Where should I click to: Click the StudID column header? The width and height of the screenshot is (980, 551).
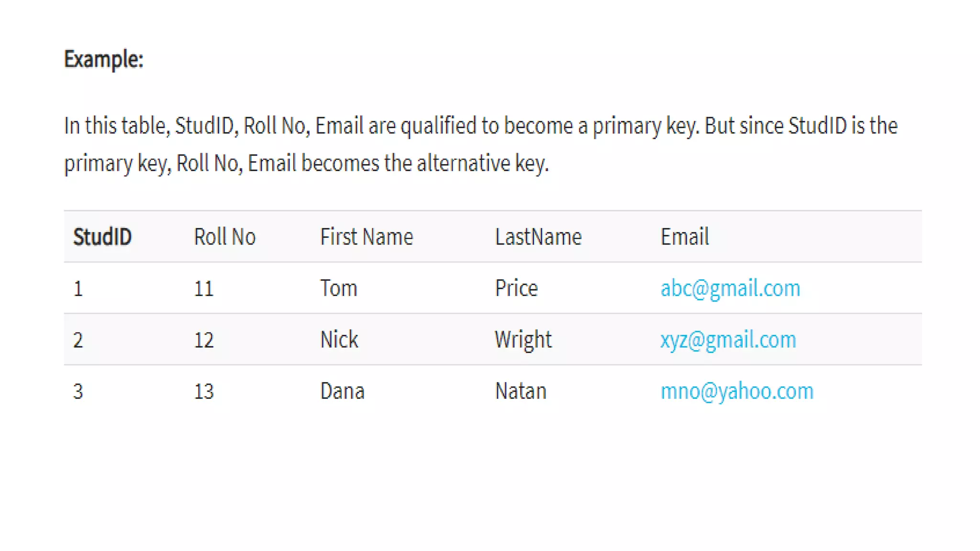tap(102, 237)
